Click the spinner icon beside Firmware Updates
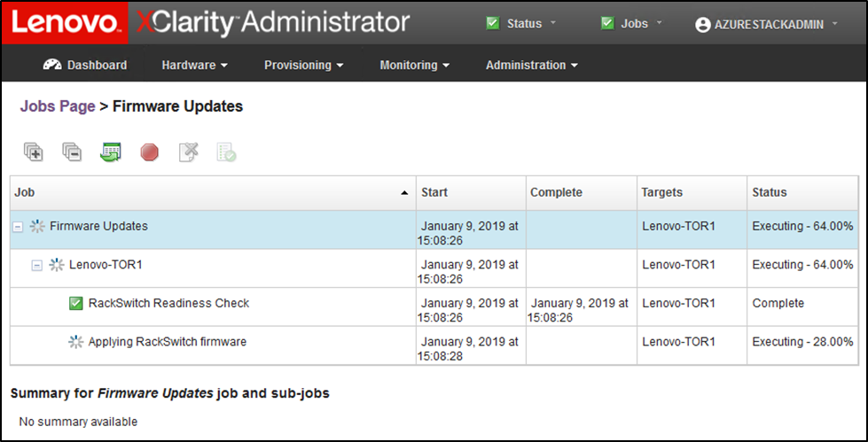Screen dimensions: 868x442 (x=37, y=226)
